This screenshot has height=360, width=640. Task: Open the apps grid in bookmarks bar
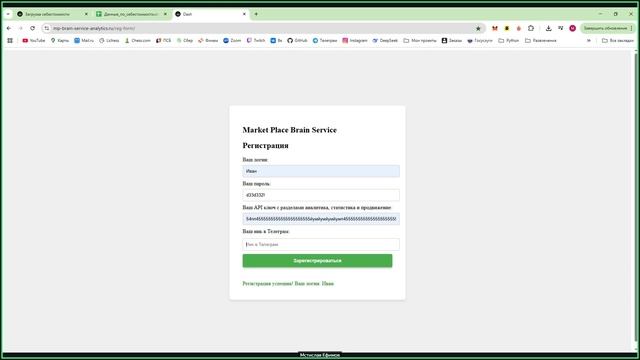[x=10, y=40]
